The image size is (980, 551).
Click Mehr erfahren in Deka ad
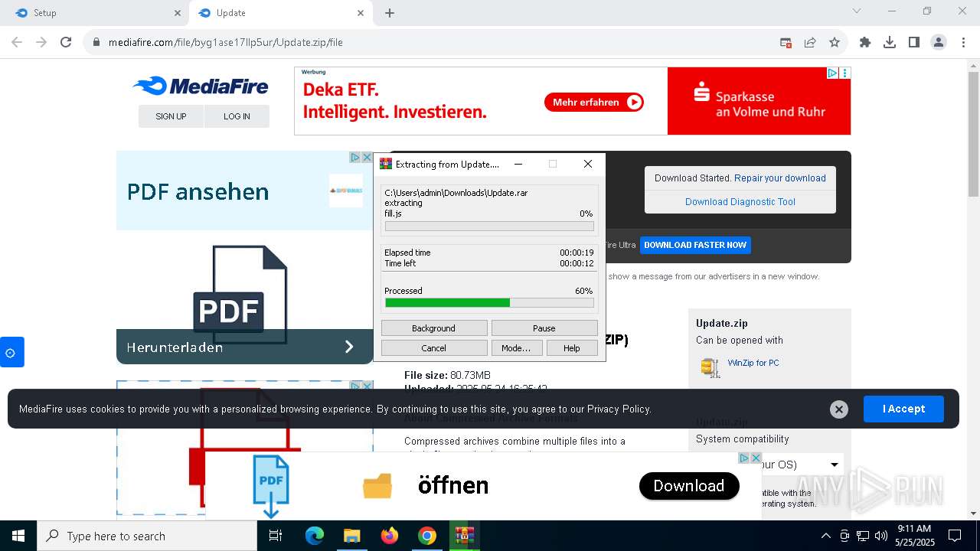point(594,102)
